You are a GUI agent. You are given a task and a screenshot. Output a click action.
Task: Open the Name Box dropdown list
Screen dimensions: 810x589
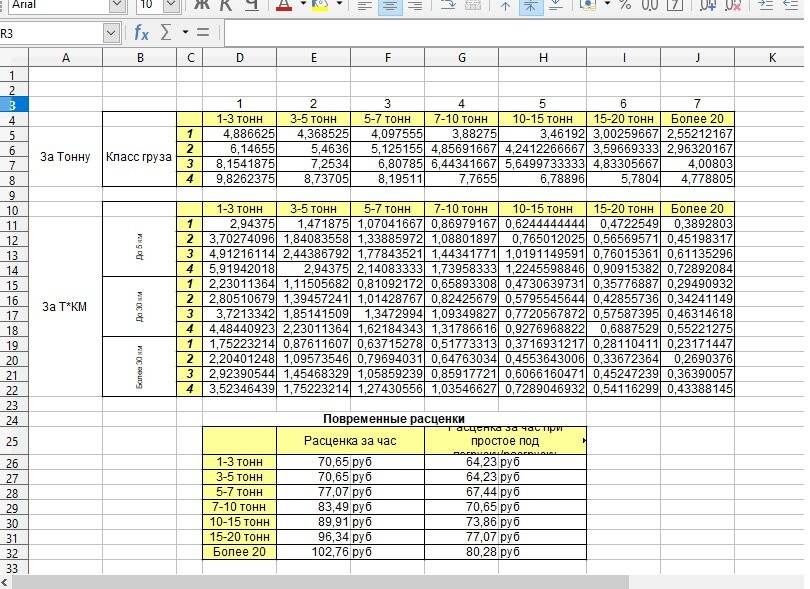[x=111, y=34]
